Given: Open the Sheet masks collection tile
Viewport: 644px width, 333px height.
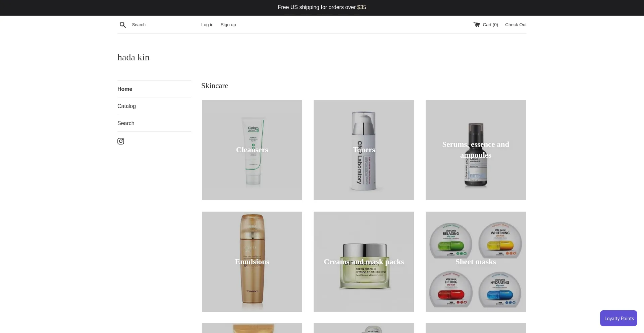Looking at the screenshot, I should [x=476, y=262].
